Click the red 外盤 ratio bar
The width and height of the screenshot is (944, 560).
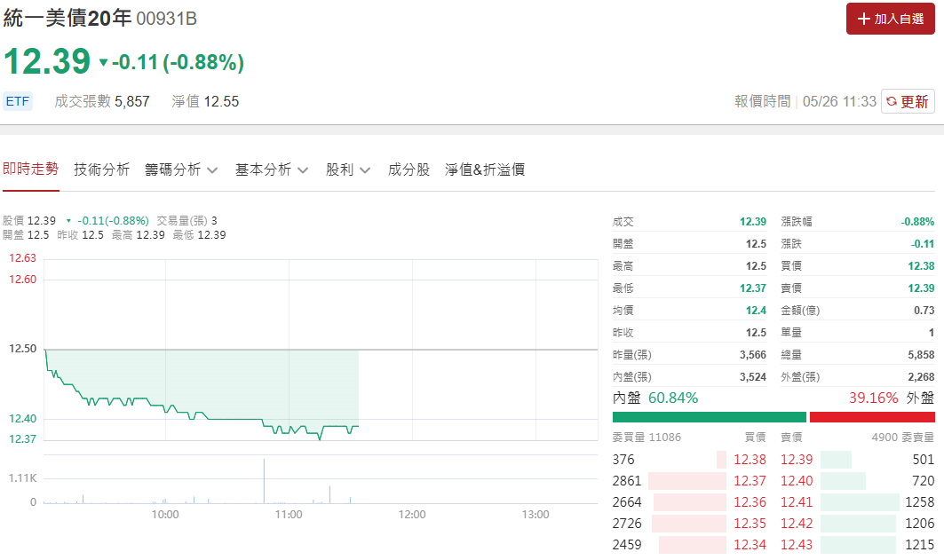point(872,417)
